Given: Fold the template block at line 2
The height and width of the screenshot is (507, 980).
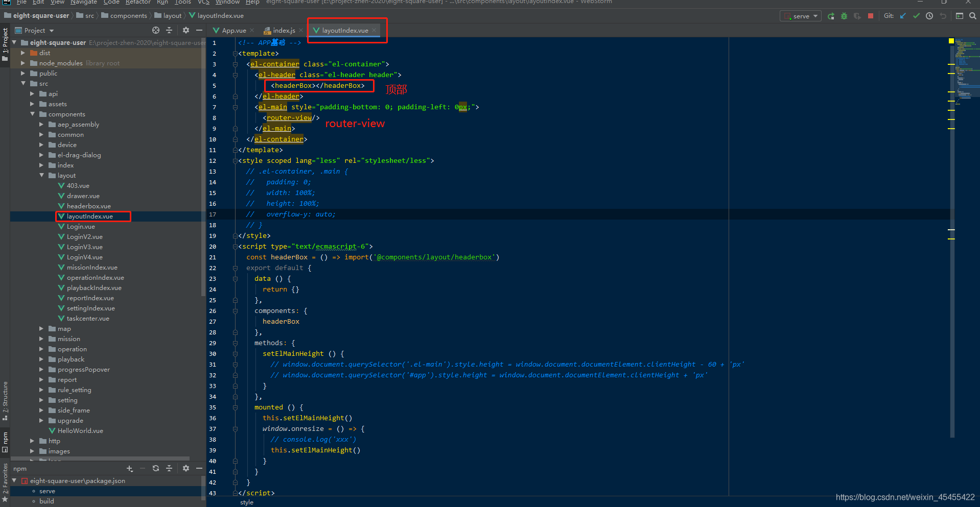Looking at the screenshot, I should point(235,54).
